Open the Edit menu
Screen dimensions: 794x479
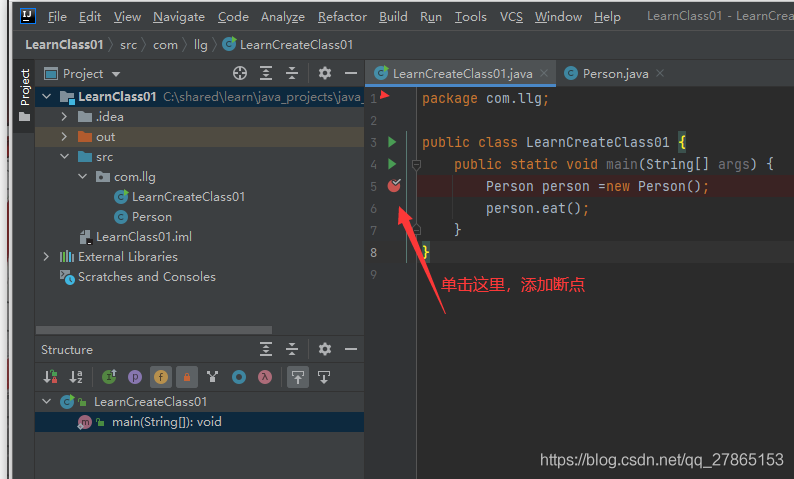pos(90,17)
